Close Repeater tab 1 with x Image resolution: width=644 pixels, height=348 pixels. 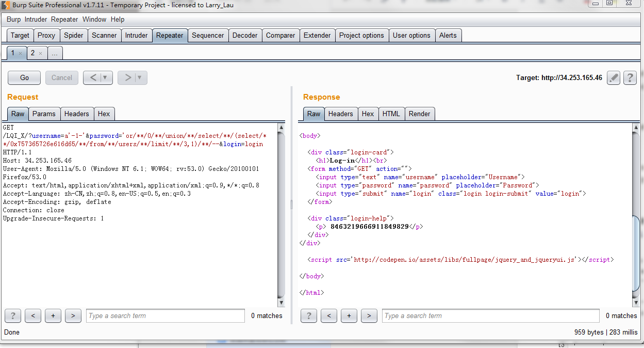[20, 53]
